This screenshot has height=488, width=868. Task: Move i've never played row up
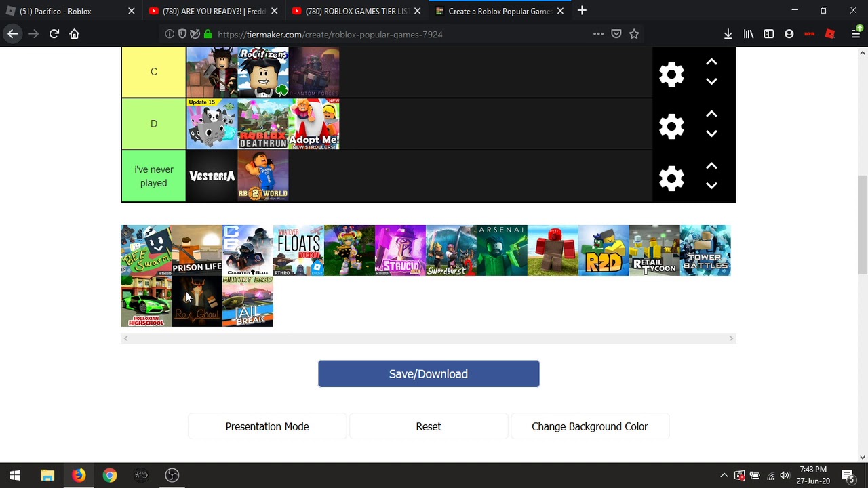pyautogui.click(x=711, y=166)
